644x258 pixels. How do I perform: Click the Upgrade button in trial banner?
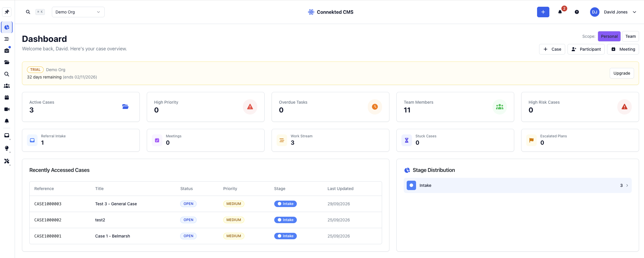pyautogui.click(x=622, y=73)
